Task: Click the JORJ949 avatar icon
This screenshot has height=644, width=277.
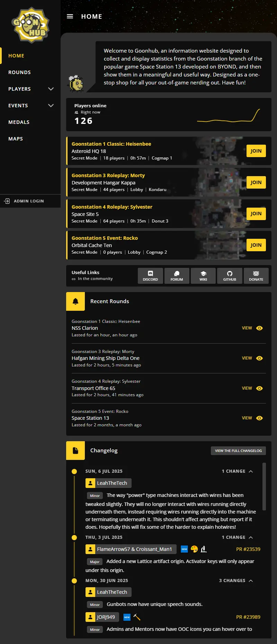Action: point(90,617)
